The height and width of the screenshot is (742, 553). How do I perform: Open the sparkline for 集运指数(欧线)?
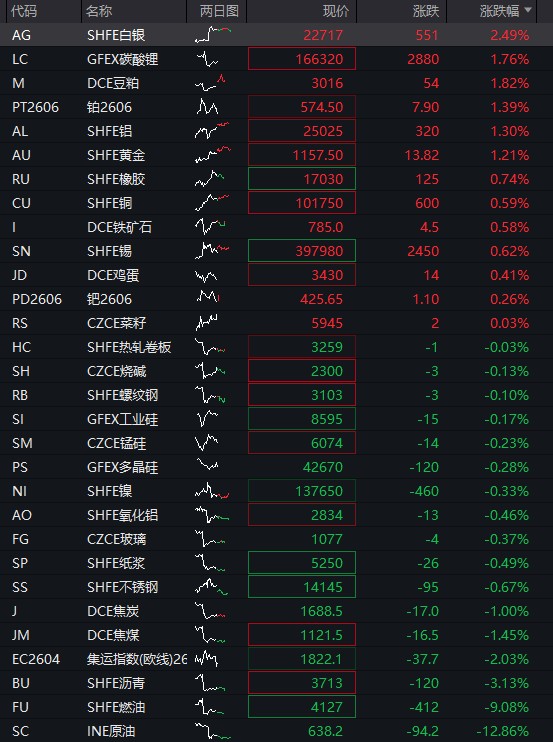click(x=206, y=659)
